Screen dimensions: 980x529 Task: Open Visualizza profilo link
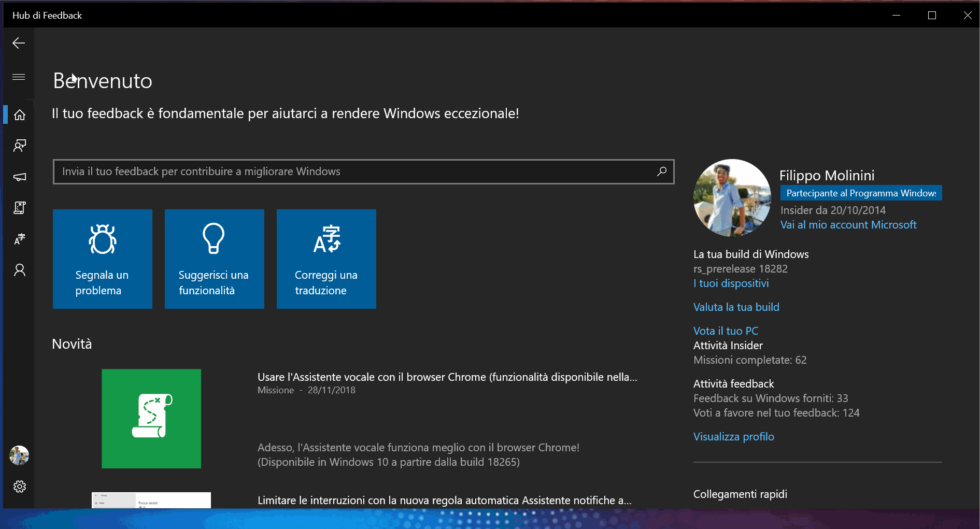(x=734, y=437)
